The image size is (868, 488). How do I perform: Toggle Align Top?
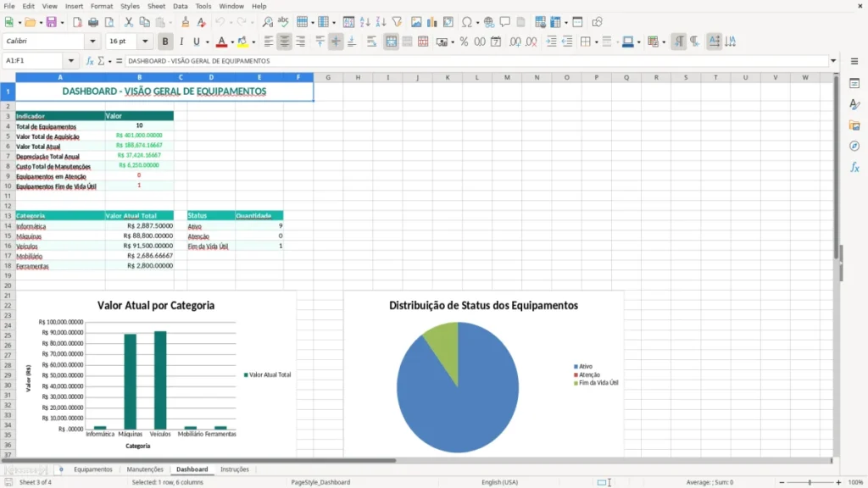pos(320,42)
